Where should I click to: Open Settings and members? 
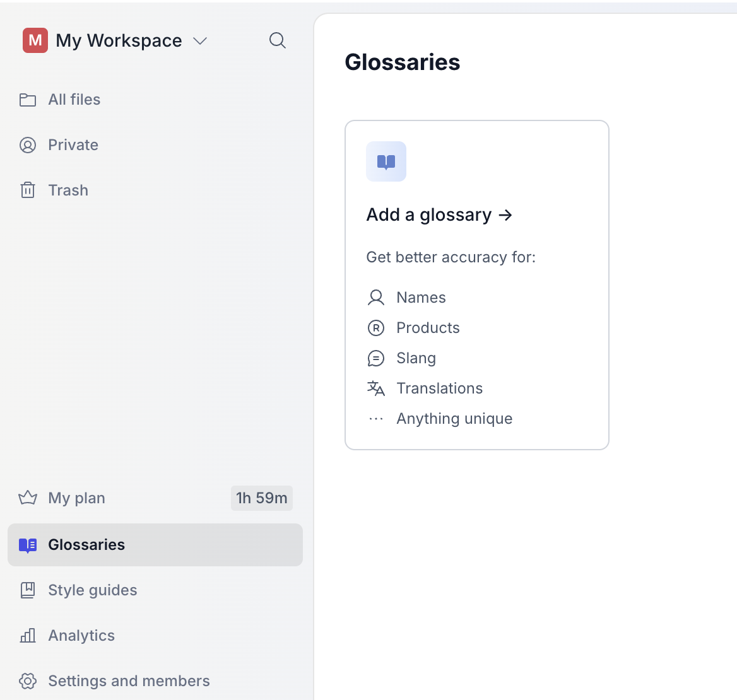pyautogui.click(x=129, y=680)
